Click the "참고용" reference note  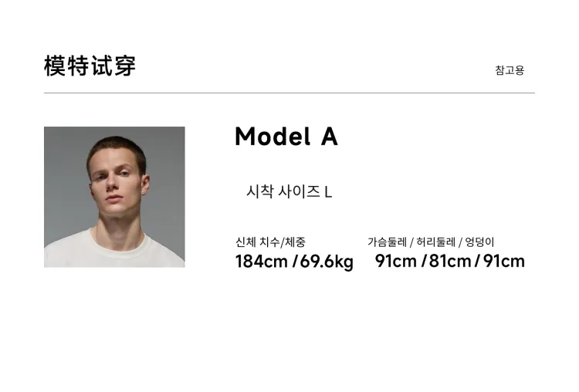tap(510, 70)
